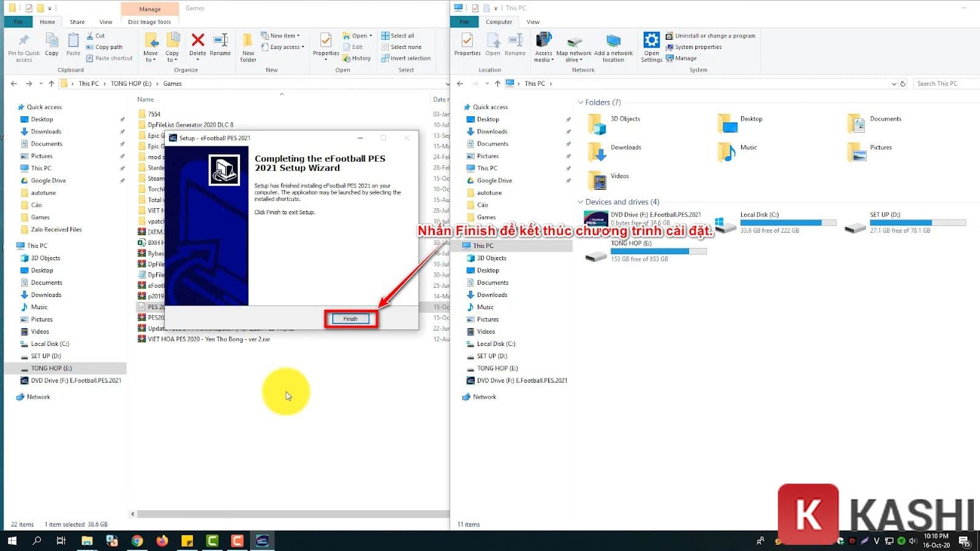Expand the Easy access dropdown
The image size is (980, 551).
pyautogui.click(x=284, y=47)
